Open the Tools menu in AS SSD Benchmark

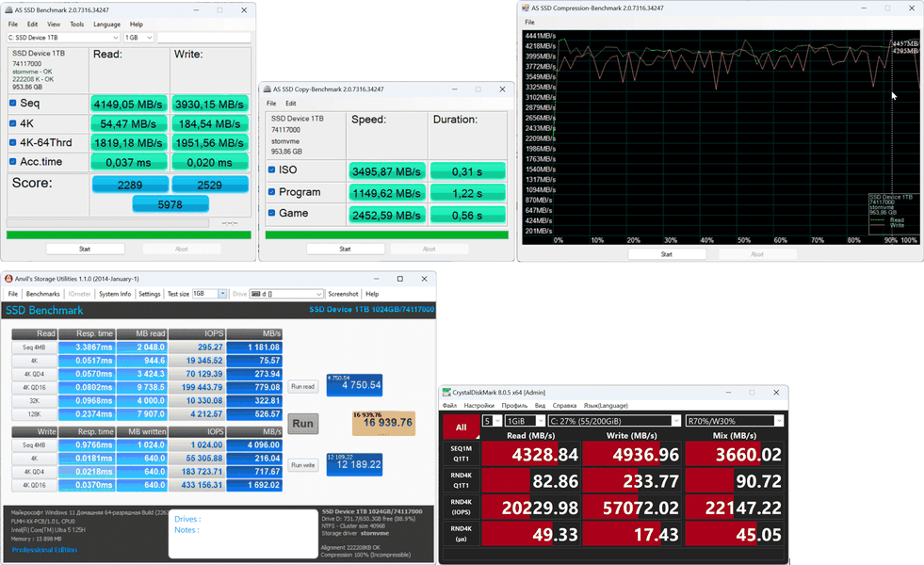point(77,24)
